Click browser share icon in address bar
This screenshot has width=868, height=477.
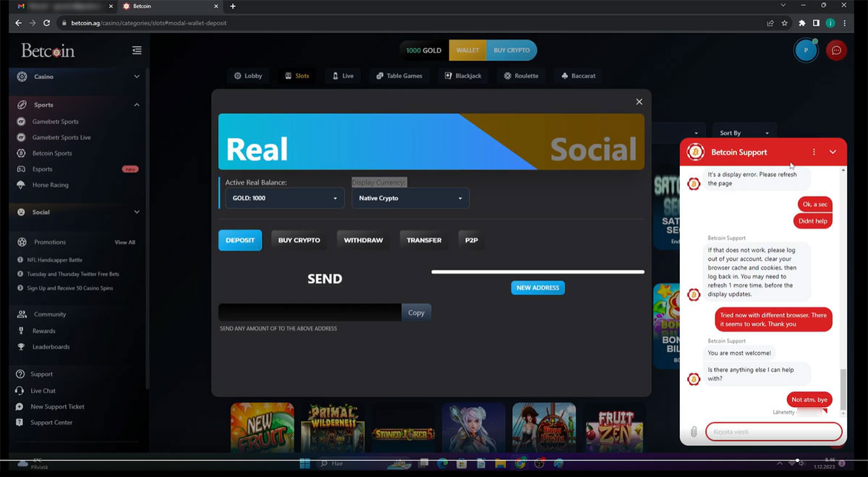(x=771, y=22)
